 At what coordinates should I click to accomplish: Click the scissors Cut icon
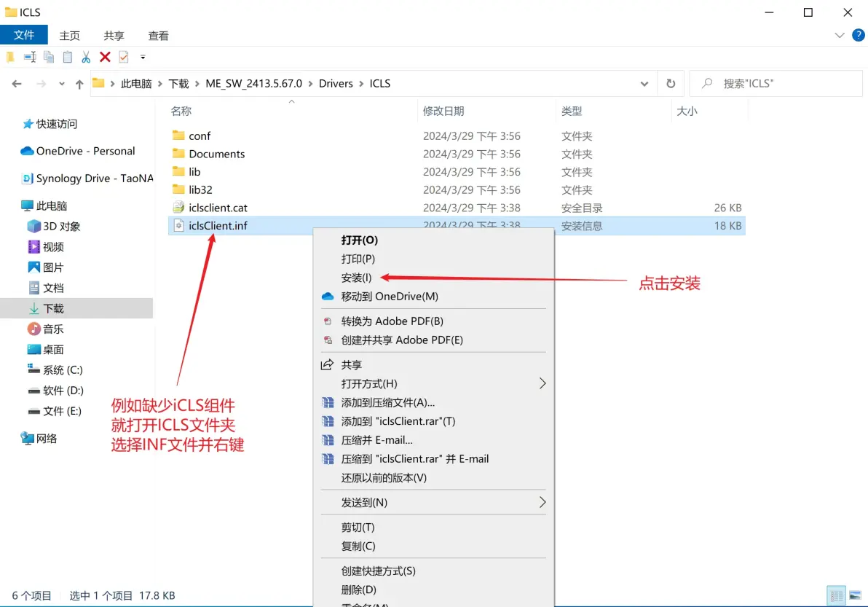click(x=86, y=57)
